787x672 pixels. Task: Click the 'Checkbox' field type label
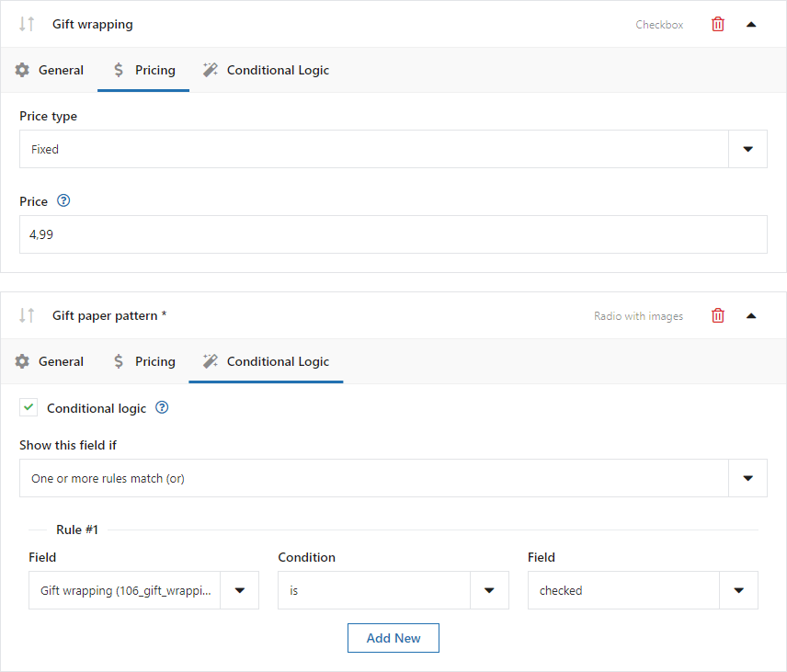659,25
